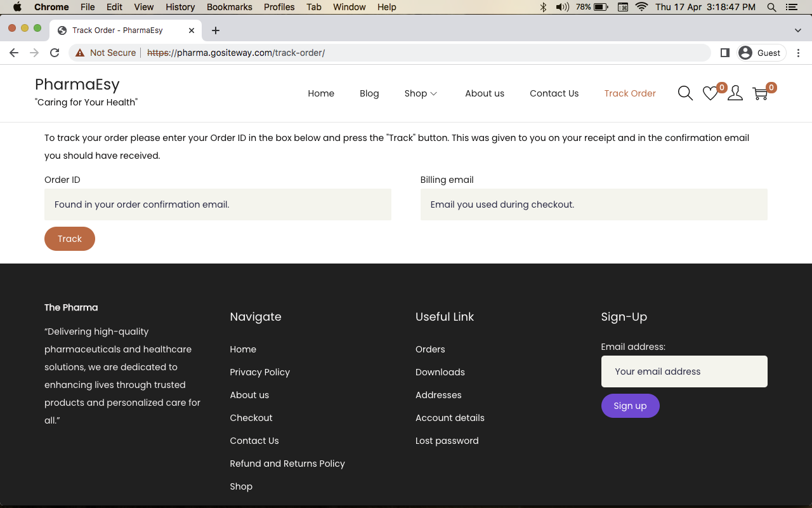Click the Track button
The height and width of the screenshot is (508, 812).
(70, 239)
